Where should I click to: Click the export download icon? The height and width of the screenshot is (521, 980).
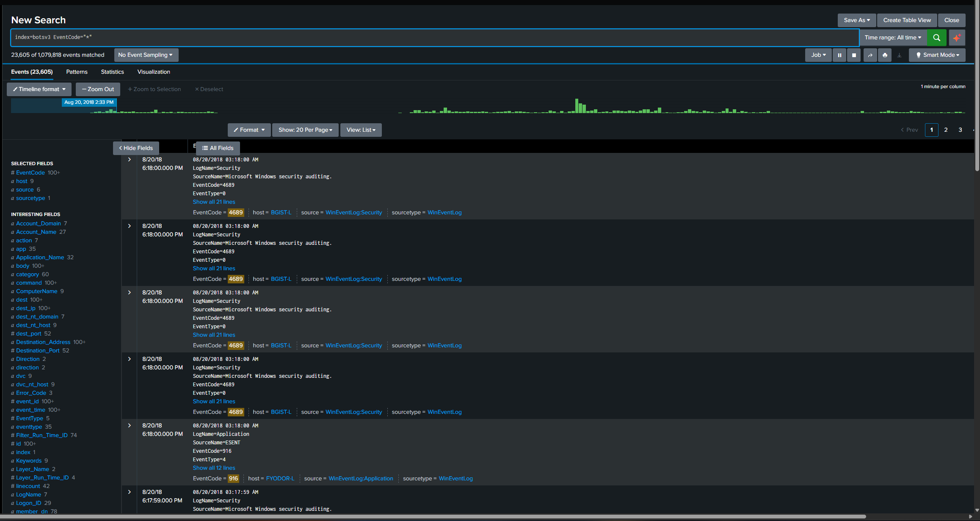[x=900, y=55]
